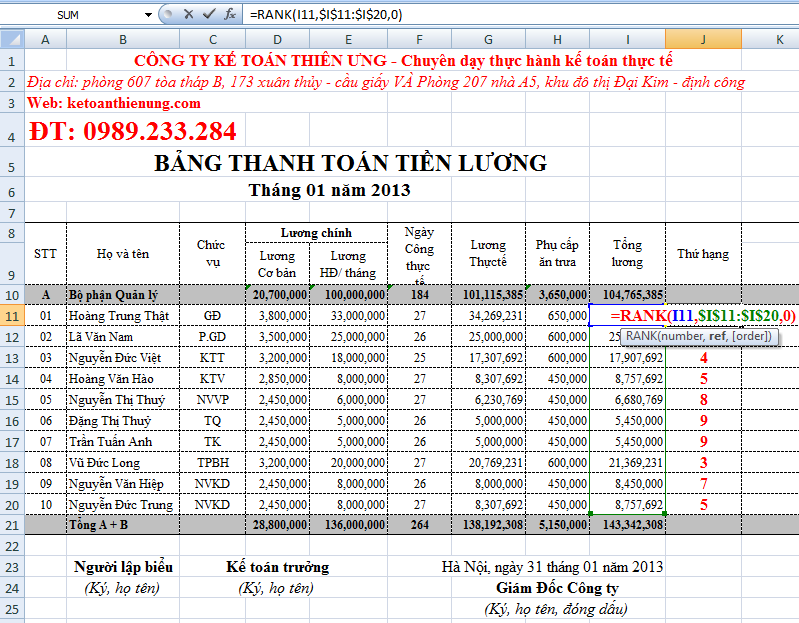The image size is (799, 623).
Task: Click the cell with 'Lã Văn Nam'
Action: (123, 337)
